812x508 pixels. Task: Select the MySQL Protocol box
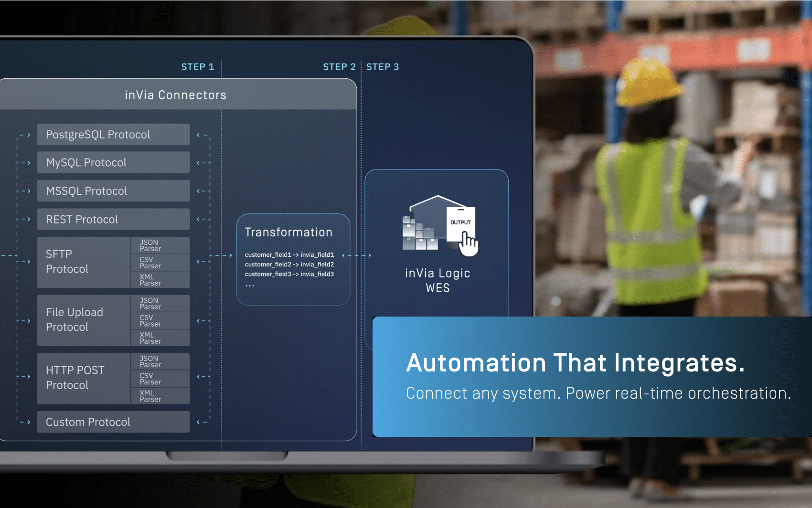(113, 163)
